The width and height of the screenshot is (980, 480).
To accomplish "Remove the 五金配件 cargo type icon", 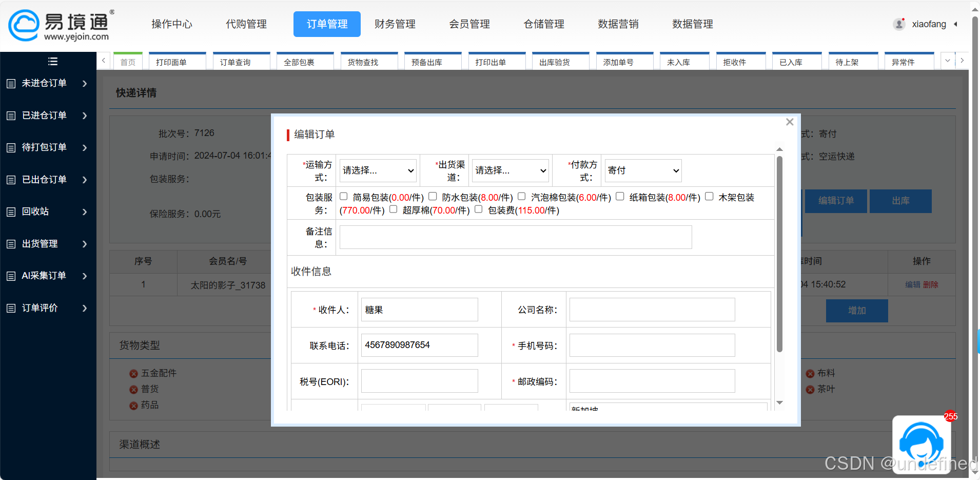I will (133, 374).
